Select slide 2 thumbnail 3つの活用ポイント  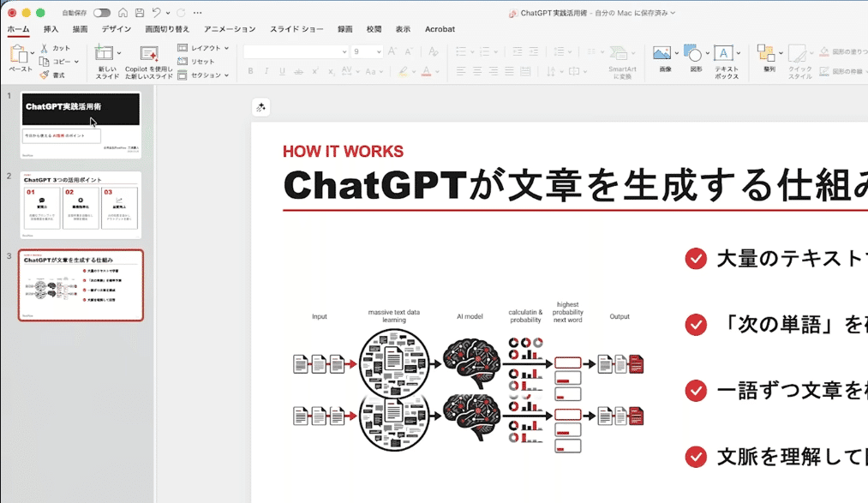tap(81, 205)
